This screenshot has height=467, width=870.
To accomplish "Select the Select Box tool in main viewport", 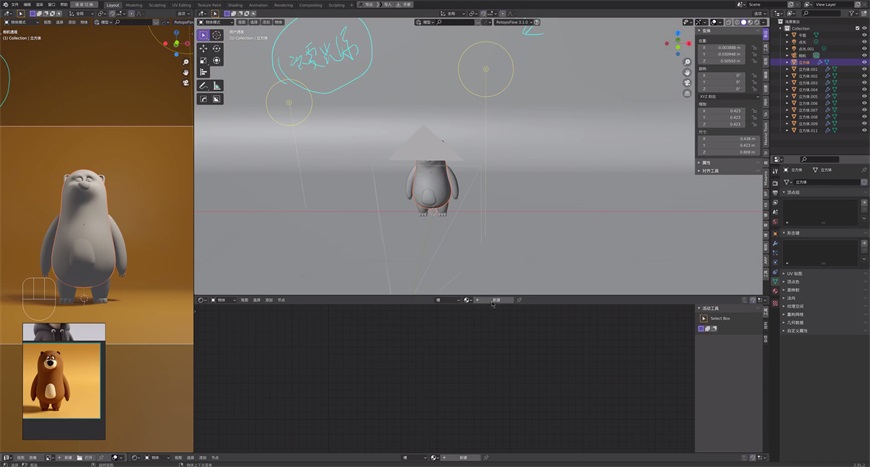I will tap(204, 35).
